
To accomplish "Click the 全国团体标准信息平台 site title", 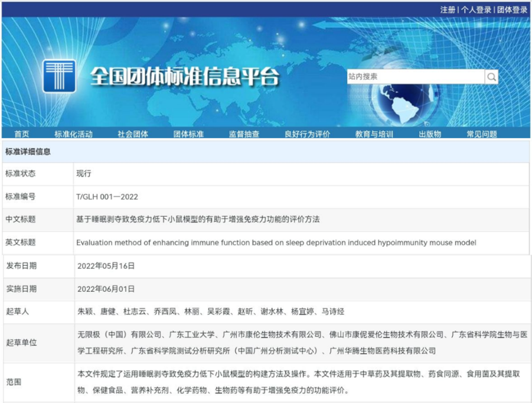I will pos(184,77).
